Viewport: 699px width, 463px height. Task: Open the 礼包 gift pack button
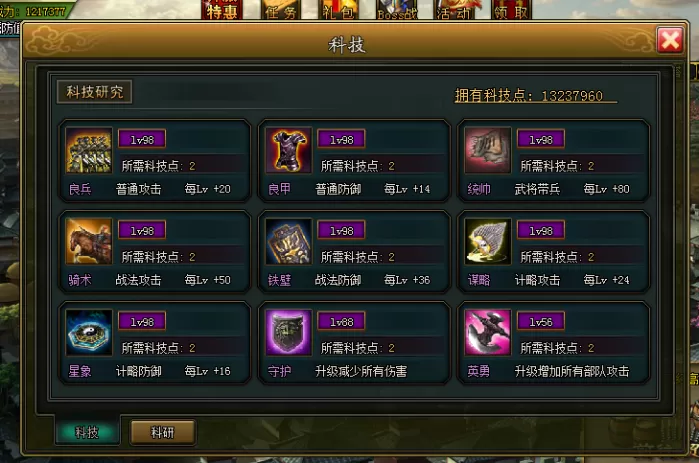338,10
